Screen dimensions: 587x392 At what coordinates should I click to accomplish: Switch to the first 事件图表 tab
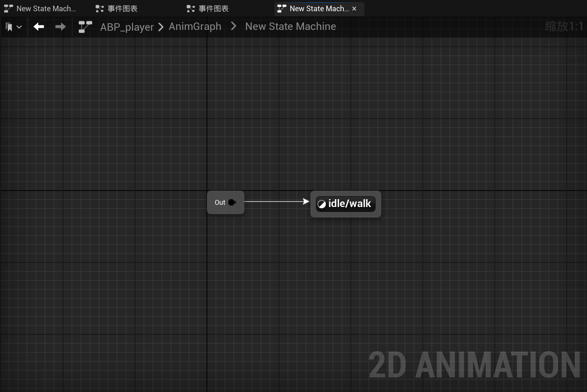(x=117, y=9)
